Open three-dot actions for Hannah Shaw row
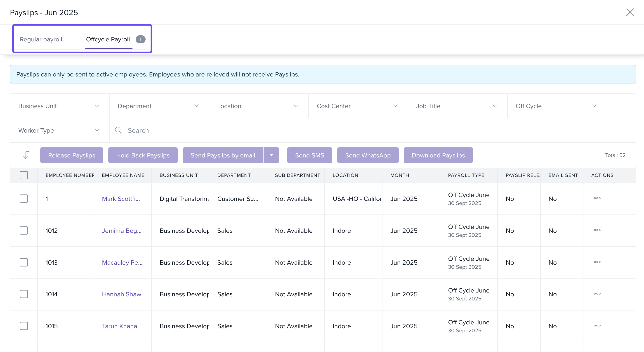Image resolution: width=644 pixels, height=352 pixels. click(597, 293)
